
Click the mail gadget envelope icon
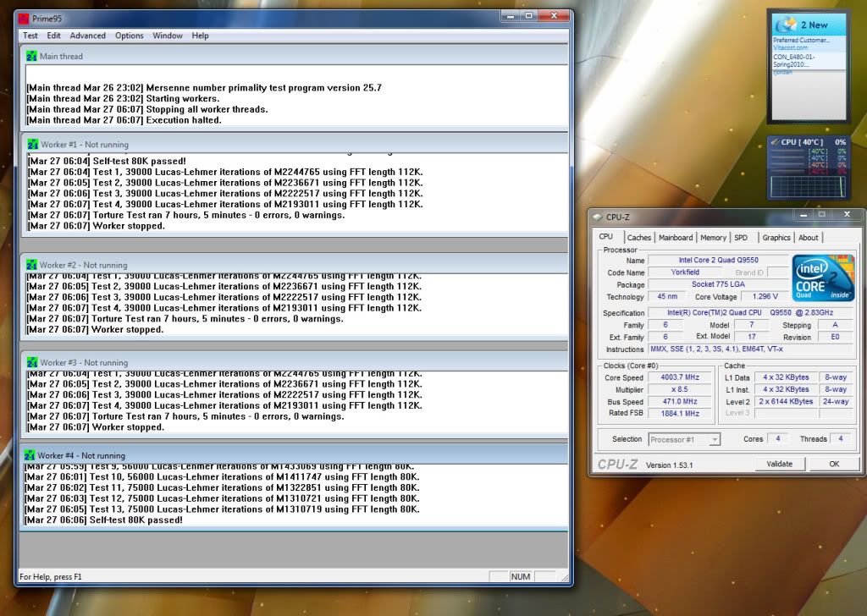(786, 25)
